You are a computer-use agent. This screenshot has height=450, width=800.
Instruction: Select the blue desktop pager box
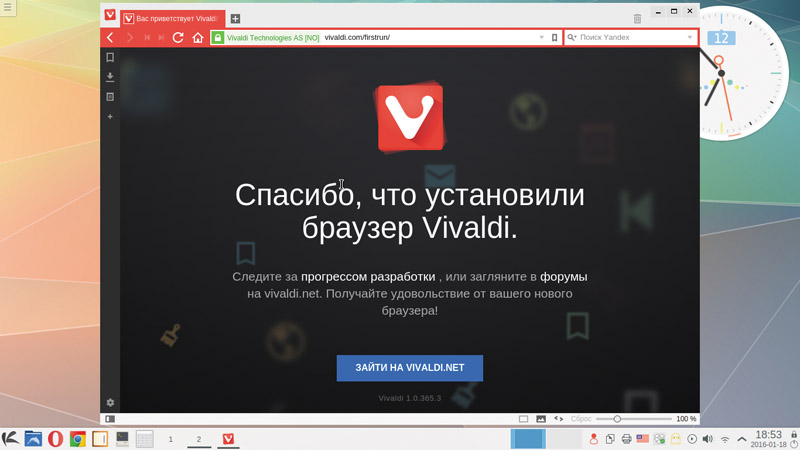tap(528, 439)
